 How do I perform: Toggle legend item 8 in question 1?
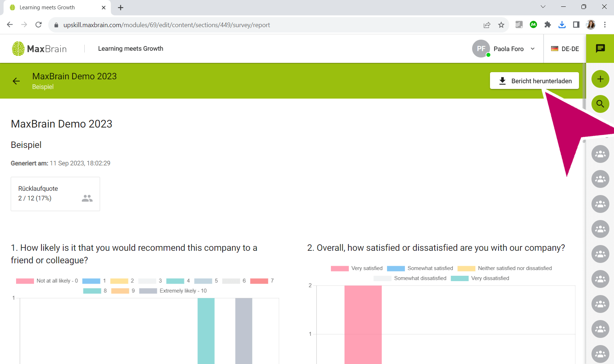pyautogui.click(x=95, y=291)
